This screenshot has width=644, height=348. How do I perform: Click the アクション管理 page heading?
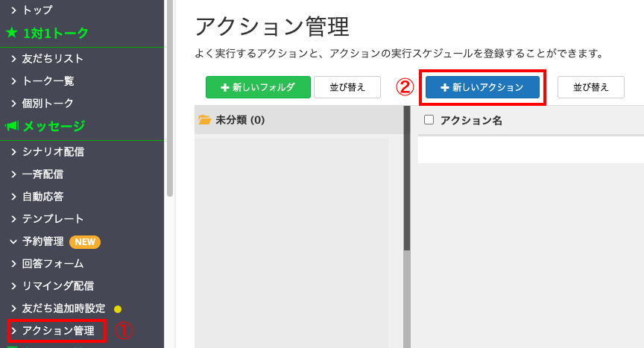pyautogui.click(x=272, y=27)
